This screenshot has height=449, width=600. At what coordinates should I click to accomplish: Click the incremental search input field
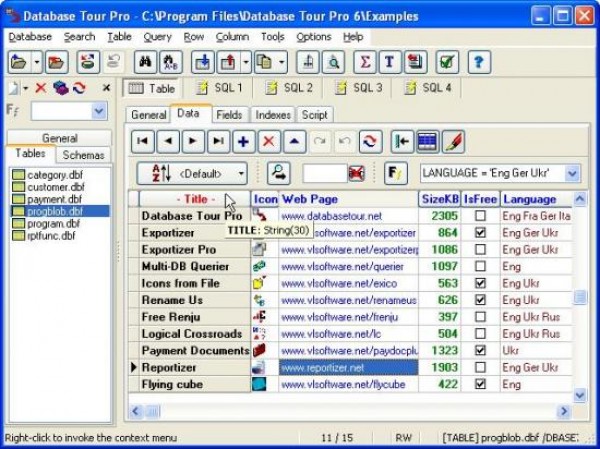pos(324,174)
